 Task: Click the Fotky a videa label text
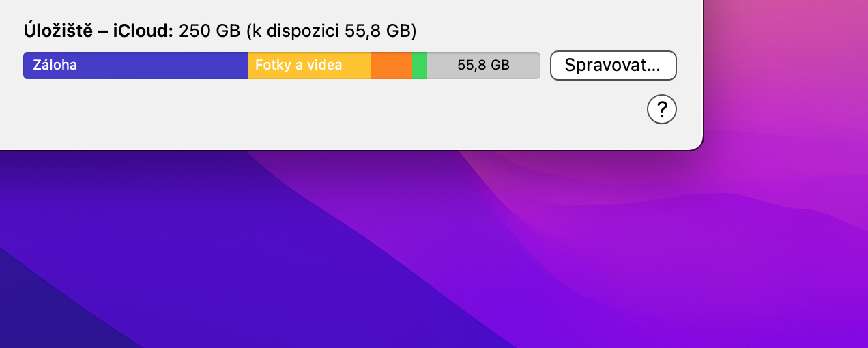298,66
